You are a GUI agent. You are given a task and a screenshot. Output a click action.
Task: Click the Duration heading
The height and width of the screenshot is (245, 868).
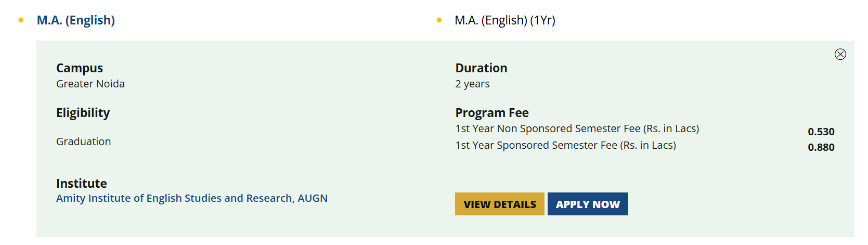click(x=481, y=68)
